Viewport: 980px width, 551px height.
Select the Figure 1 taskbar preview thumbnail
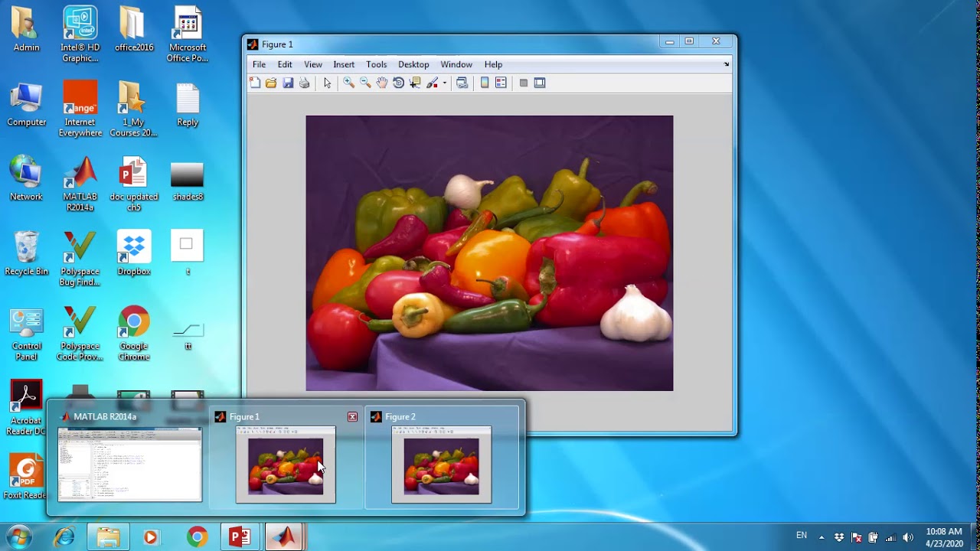point(286,465)
